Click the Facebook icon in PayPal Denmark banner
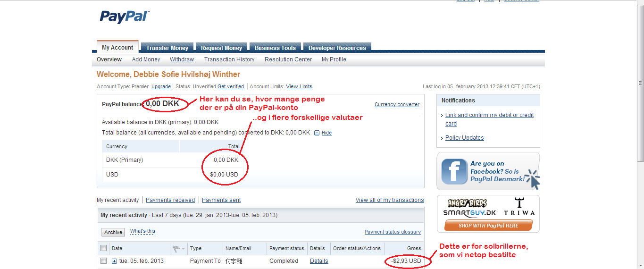 click(x=454, y=171)
